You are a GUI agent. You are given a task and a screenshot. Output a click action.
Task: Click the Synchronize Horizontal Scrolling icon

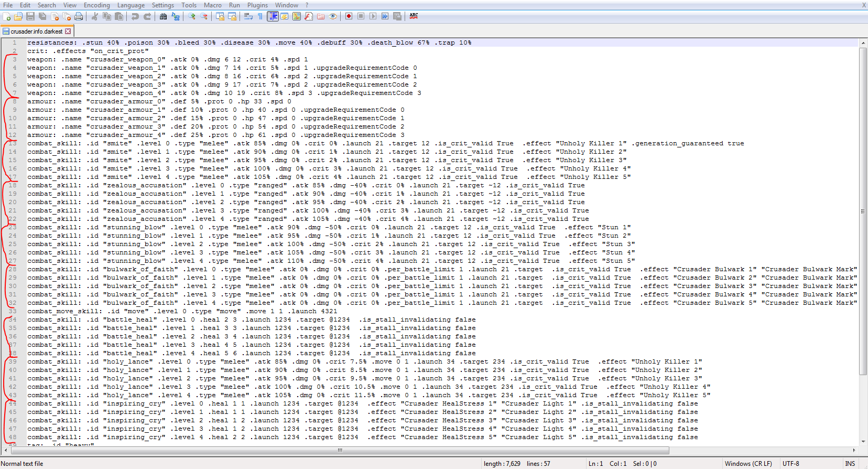pos(232,16)
